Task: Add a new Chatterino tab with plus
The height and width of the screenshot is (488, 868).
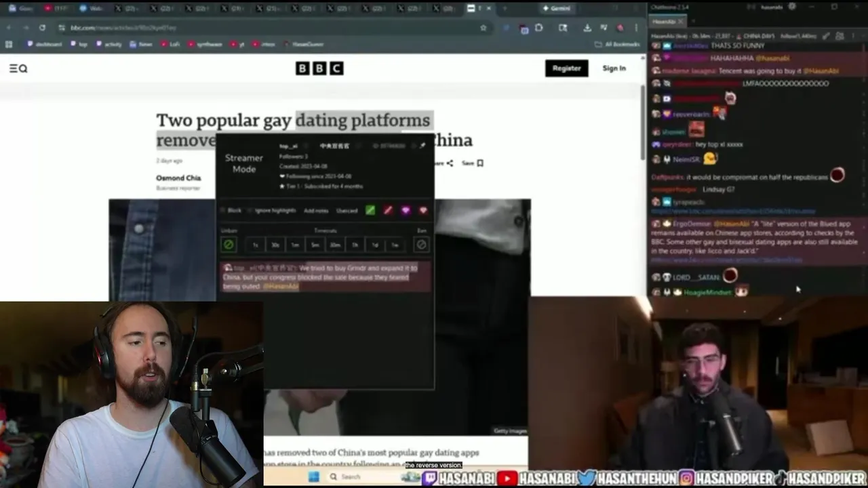Action: tap(692, 22)
